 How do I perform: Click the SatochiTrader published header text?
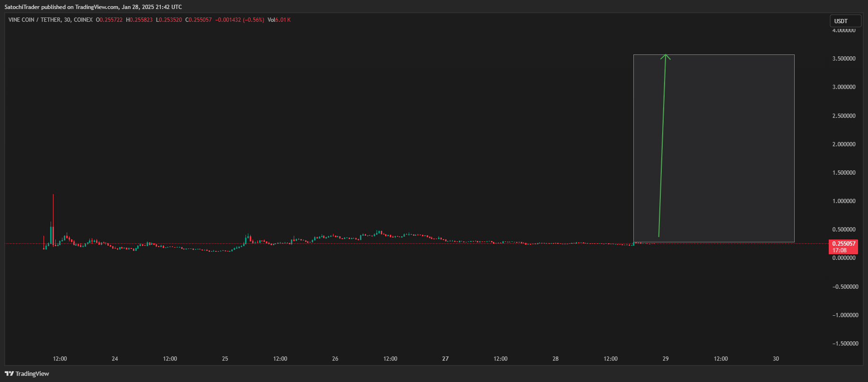point(93,7)
